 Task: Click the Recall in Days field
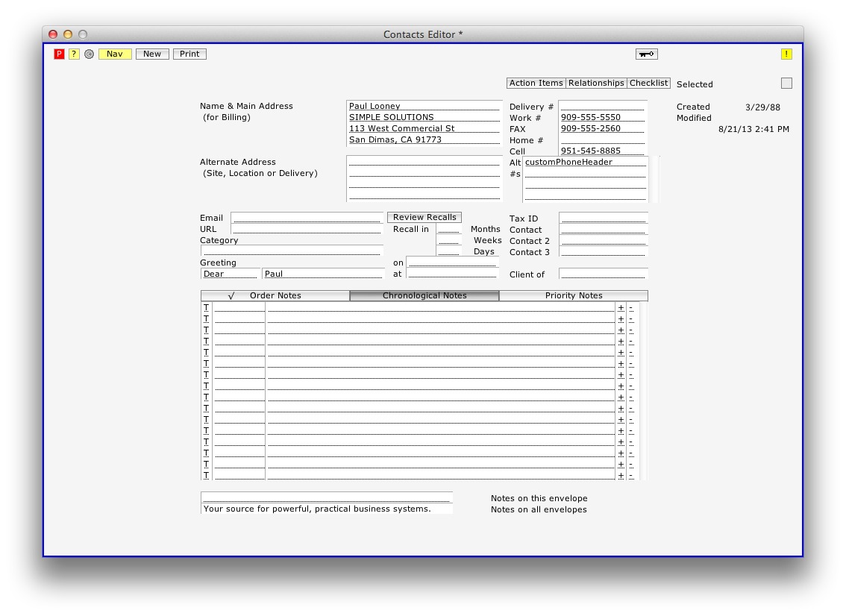[x=449, y=251]
